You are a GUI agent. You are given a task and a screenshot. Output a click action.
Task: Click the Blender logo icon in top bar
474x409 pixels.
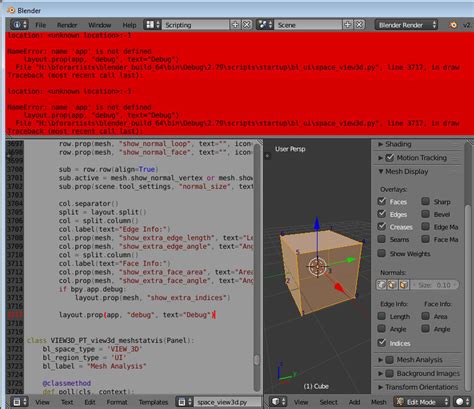453,25
